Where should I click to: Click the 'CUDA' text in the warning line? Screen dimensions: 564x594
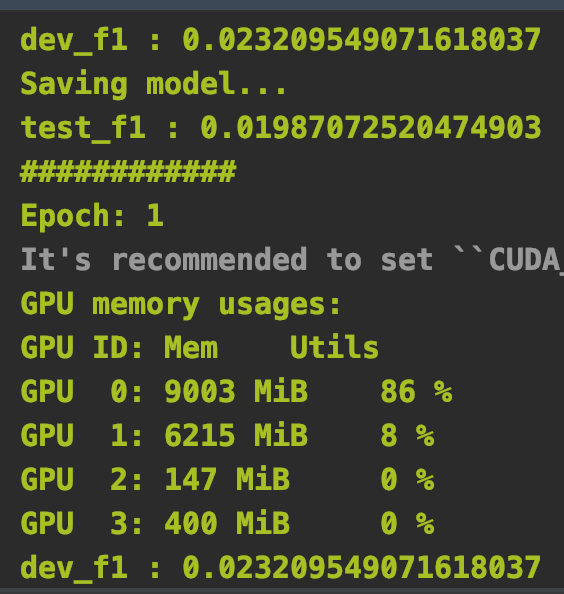click(524, 261)
